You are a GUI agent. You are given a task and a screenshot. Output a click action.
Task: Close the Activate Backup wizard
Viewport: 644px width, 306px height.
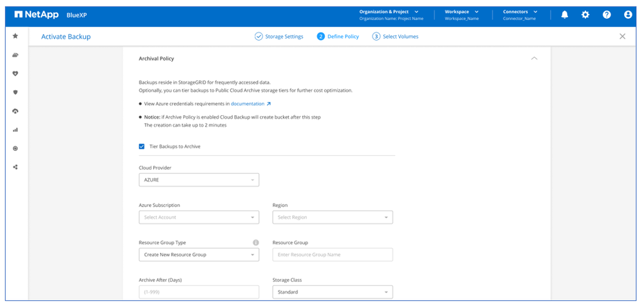(622, 37)
